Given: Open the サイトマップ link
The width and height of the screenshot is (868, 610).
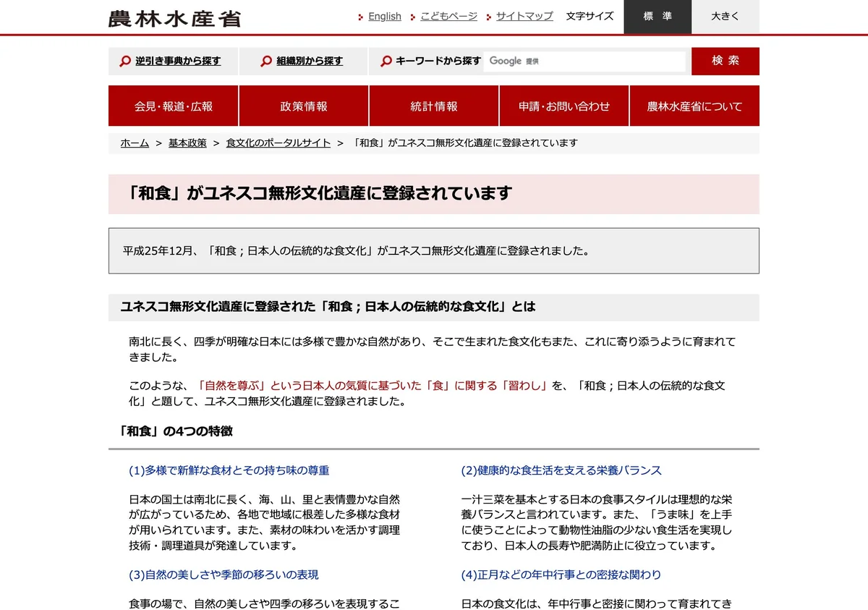Looking at the screenshot, I should pyautogui.click(x=524, y=16).
